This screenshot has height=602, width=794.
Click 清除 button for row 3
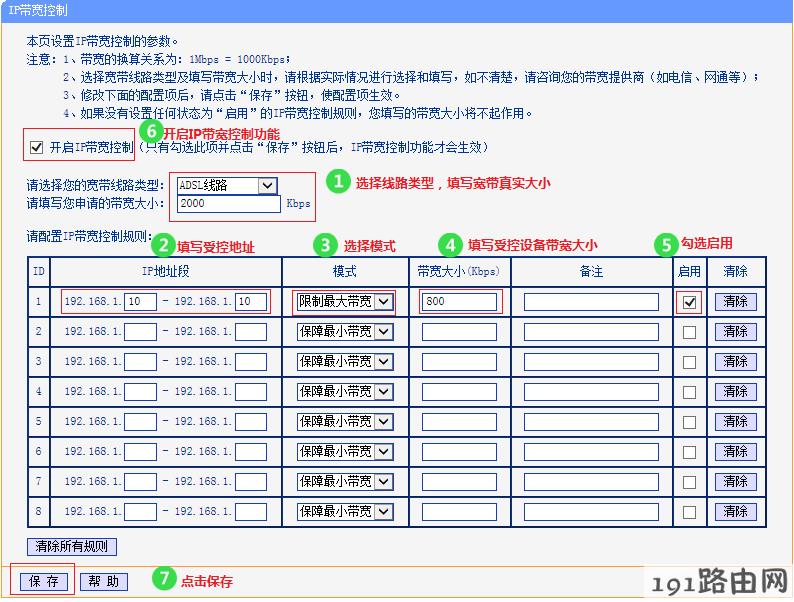[x=735, y=362]
